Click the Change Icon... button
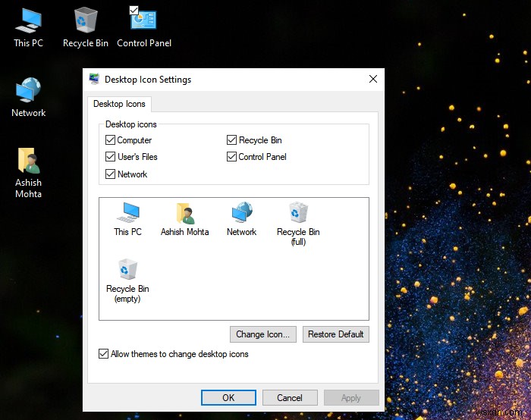 coord(263,334)
